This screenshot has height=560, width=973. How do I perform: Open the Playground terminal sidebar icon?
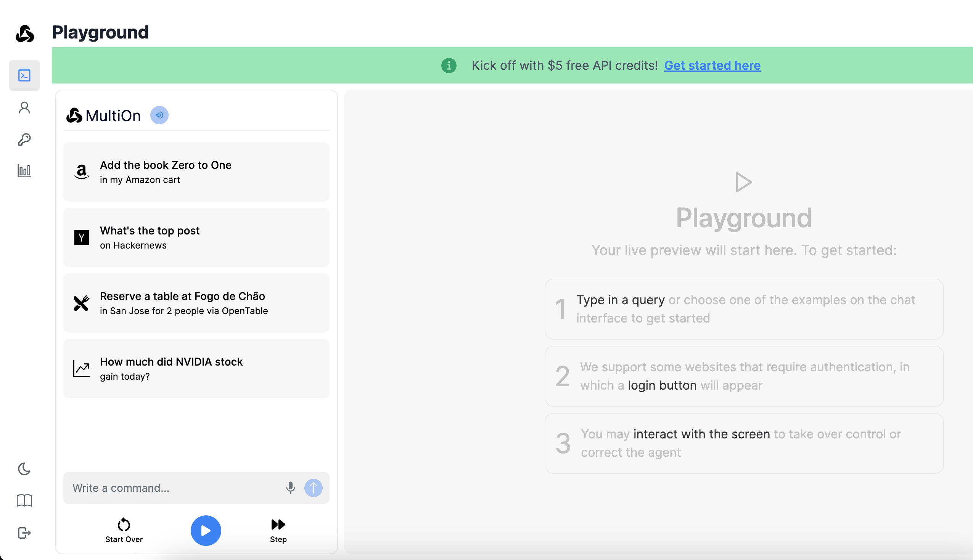click(24, 75)
